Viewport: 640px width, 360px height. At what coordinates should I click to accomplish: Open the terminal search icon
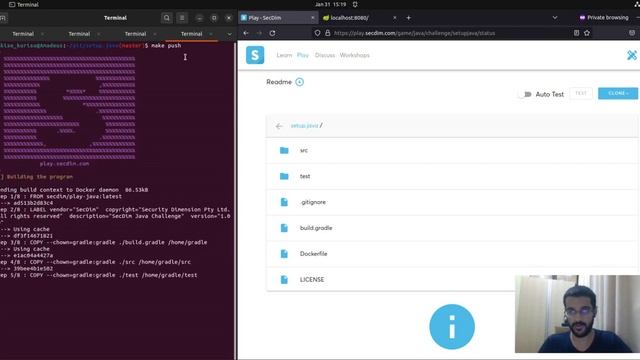(167, 18)
